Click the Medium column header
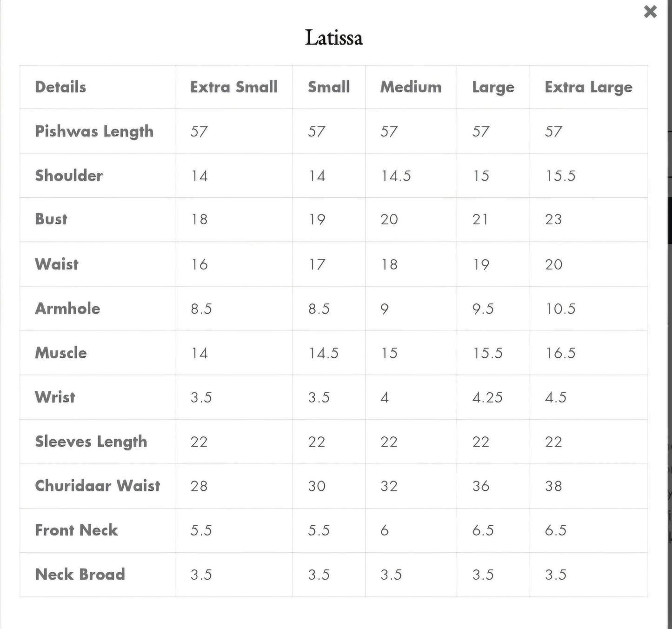This screenshot has width=672, height=629. click(x=411, y=87)
